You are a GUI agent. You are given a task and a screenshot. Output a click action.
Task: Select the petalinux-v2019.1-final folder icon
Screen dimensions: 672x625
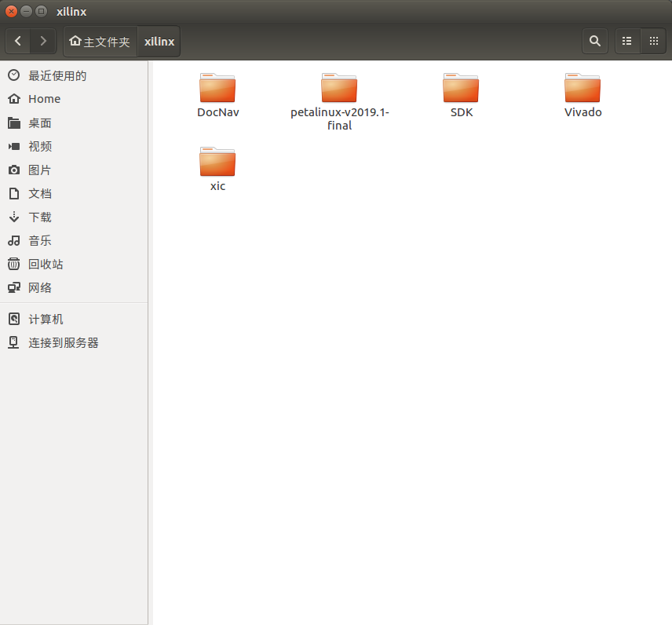pos(339,88)
